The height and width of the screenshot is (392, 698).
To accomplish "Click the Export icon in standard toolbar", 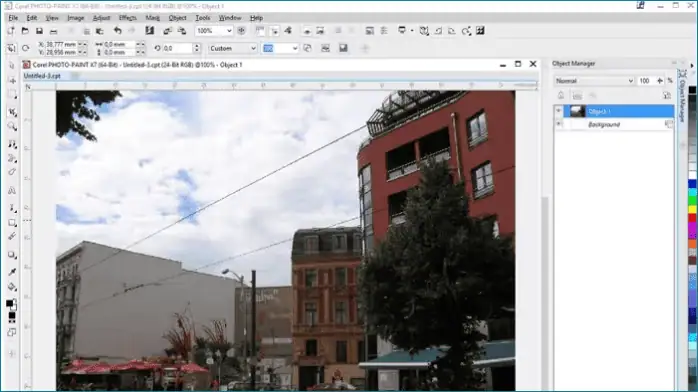I will tap(182, 31).
